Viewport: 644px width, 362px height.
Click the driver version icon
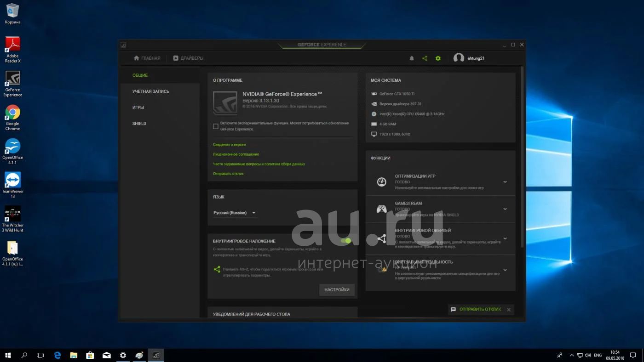click(374, 104)
